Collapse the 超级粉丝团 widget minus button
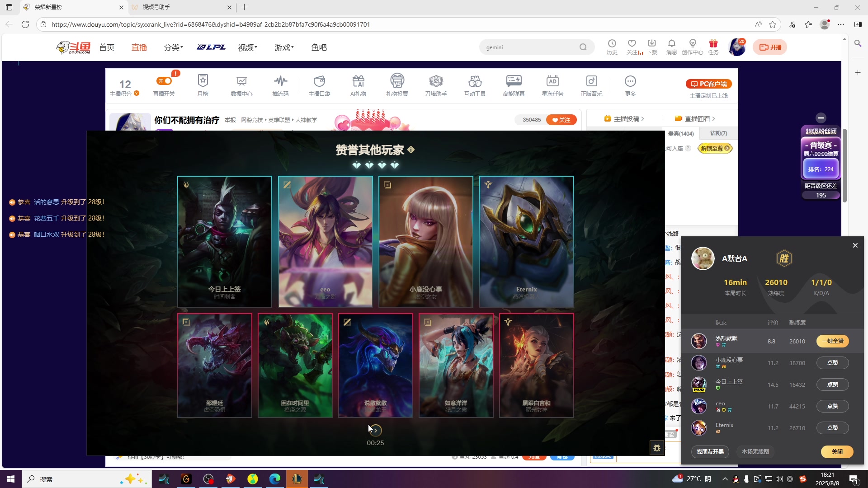The width and height of the screenshot is (868, 488). point(821,118)
